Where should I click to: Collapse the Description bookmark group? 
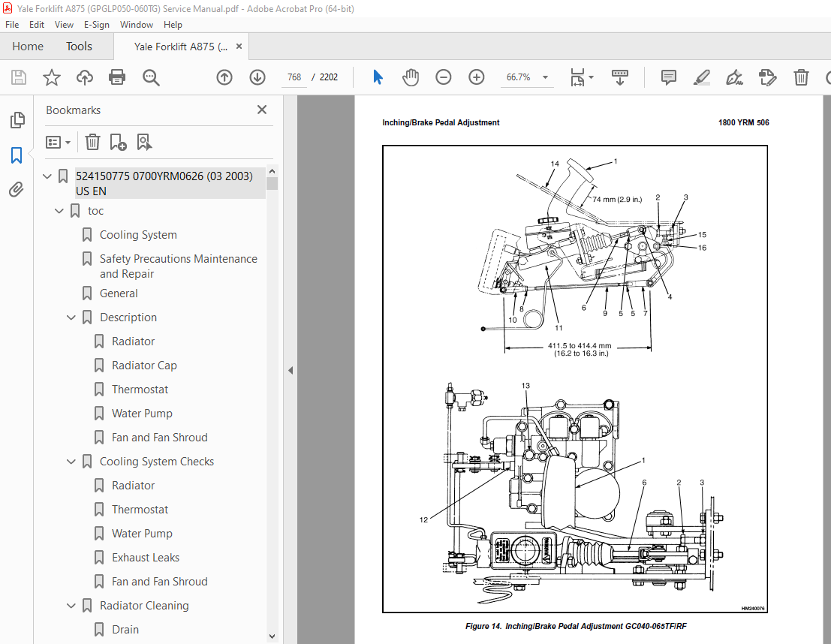pyautogui.click(x=71, y=317)
